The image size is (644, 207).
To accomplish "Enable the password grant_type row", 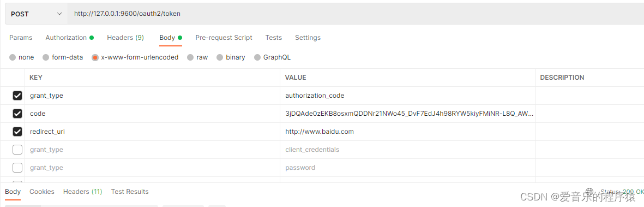I will (17, 168).
